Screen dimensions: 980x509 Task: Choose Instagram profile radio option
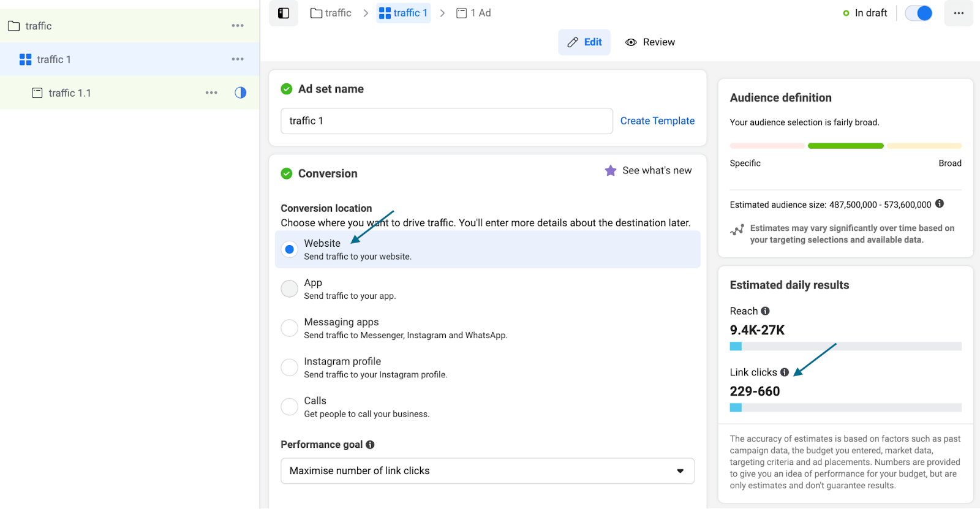click(289, 367)
